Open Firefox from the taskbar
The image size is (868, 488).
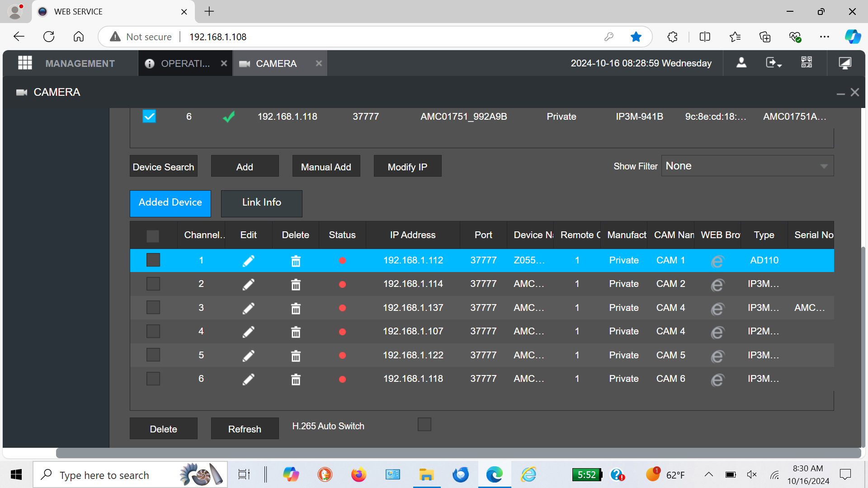pyautogui.click(x=359, y=474)
